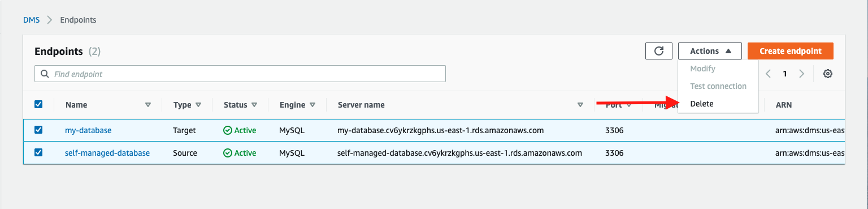Click the Endpoints breadcrumb text
Viewport: 868px width, 209px height.
pos(78,20)
